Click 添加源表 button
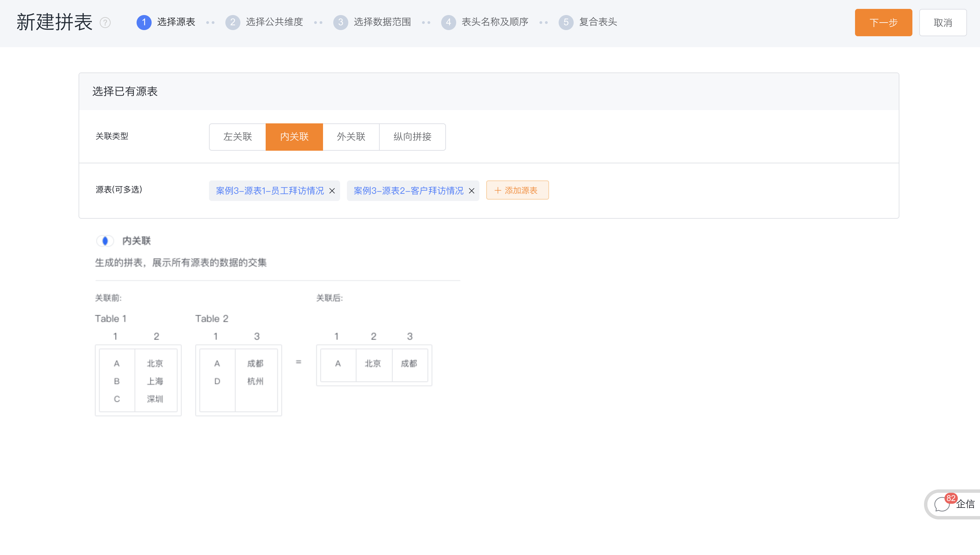This screenshot has height=555, width=980. (517, 190)
